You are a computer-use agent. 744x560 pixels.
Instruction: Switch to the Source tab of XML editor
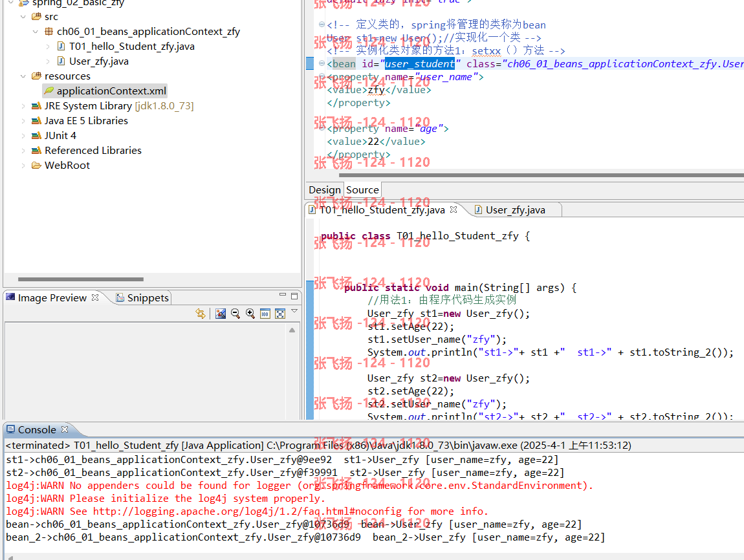pyautogui.click(x=362, y=189)
